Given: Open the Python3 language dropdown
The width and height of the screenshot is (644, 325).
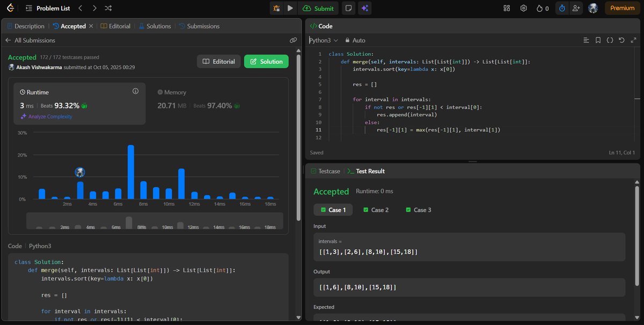Looking at the screenshot, I should point(323,40).
